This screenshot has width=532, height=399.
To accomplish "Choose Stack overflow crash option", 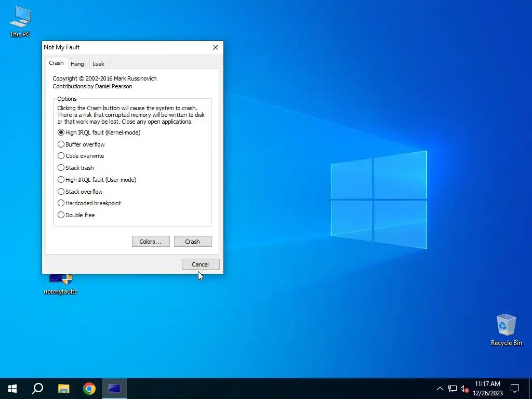I will click(x=80, y=191).
